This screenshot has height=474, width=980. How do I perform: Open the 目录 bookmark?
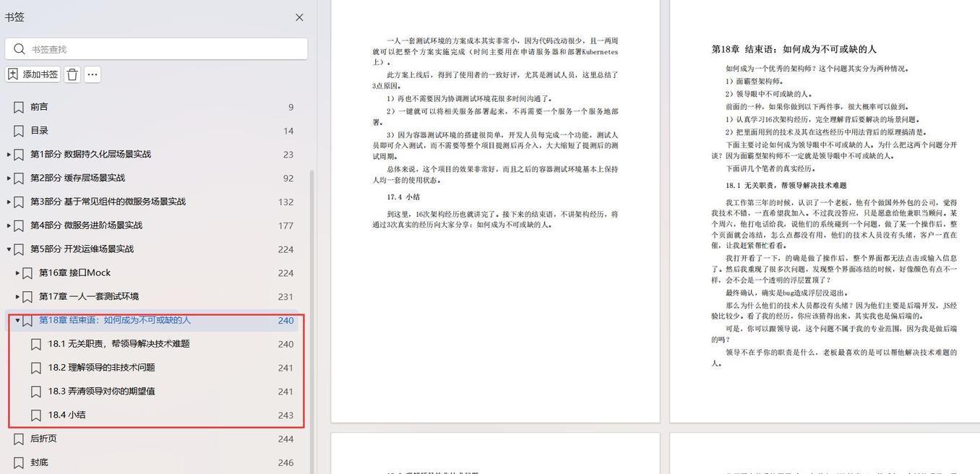39,131
